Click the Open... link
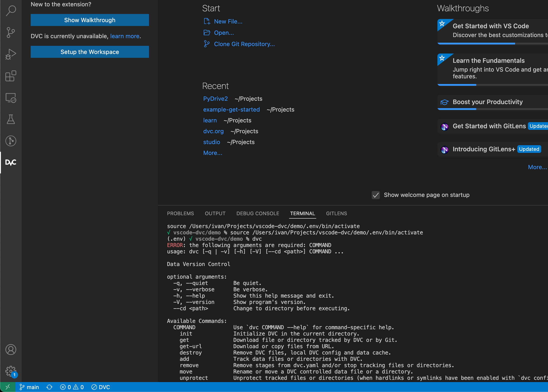 coord(224,33)
